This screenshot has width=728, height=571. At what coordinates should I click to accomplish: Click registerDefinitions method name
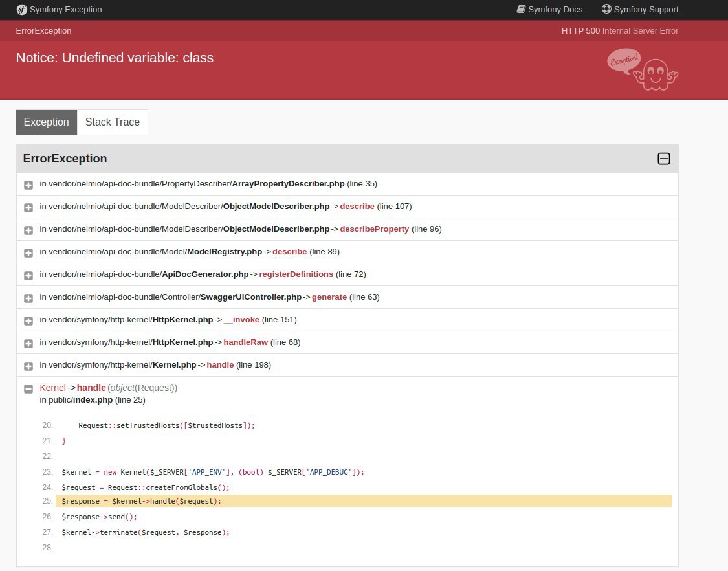coord(296,274)
